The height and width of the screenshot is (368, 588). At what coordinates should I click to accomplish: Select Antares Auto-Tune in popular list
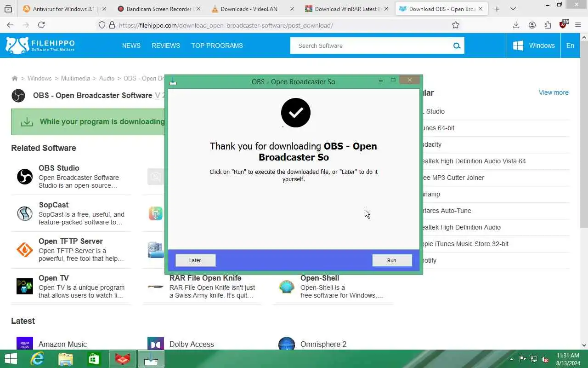pyautogui.click(x=447, y=211)
